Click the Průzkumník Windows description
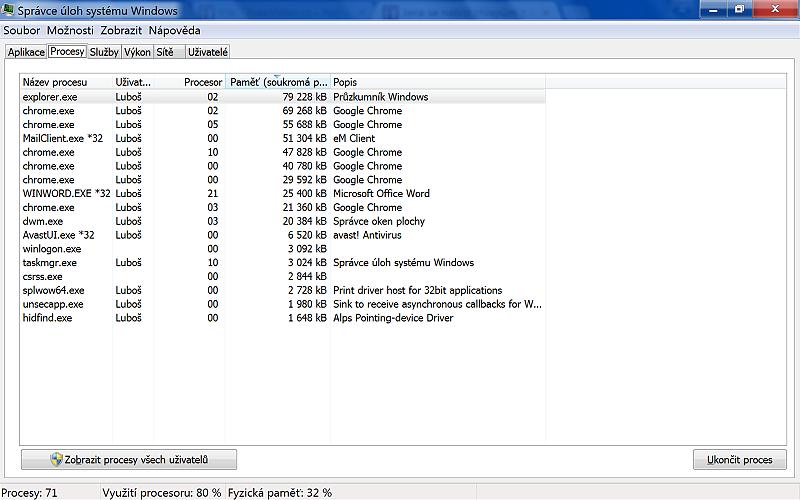800x500 pixels. 381,97
